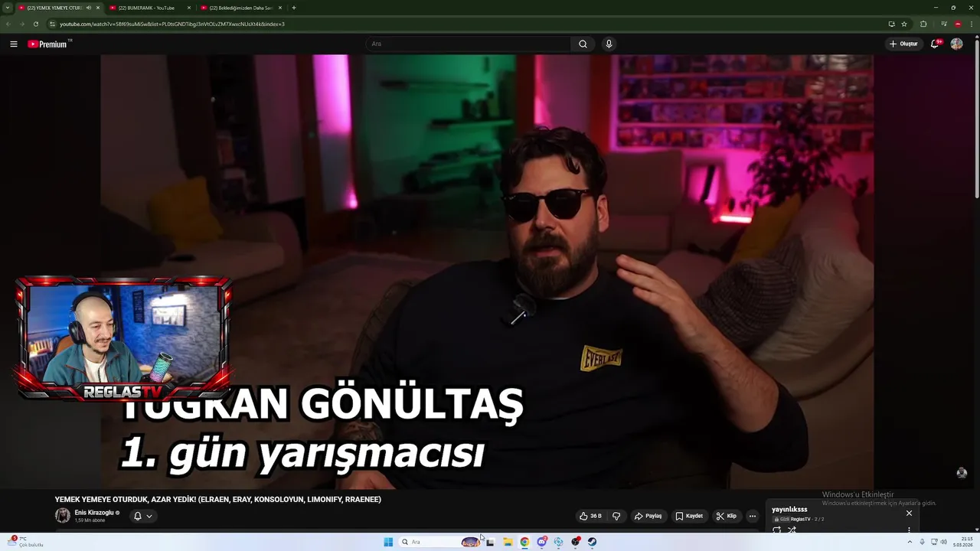The image size is (980, 551).
Task: Reload the page with refresh button
Action: click(35, 24)
